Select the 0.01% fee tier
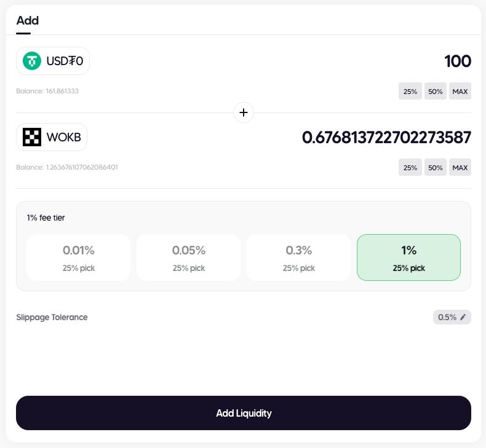This screenshot has height=448, width=486. click(x=78, y=257)
